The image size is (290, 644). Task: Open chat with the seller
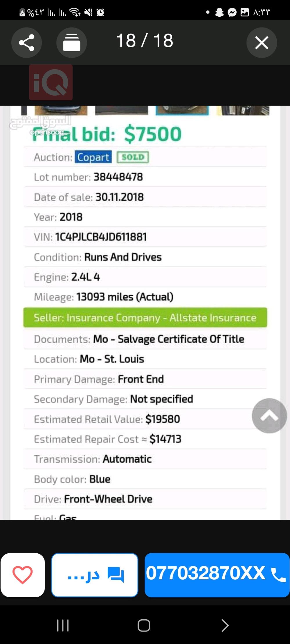(95, 575)
